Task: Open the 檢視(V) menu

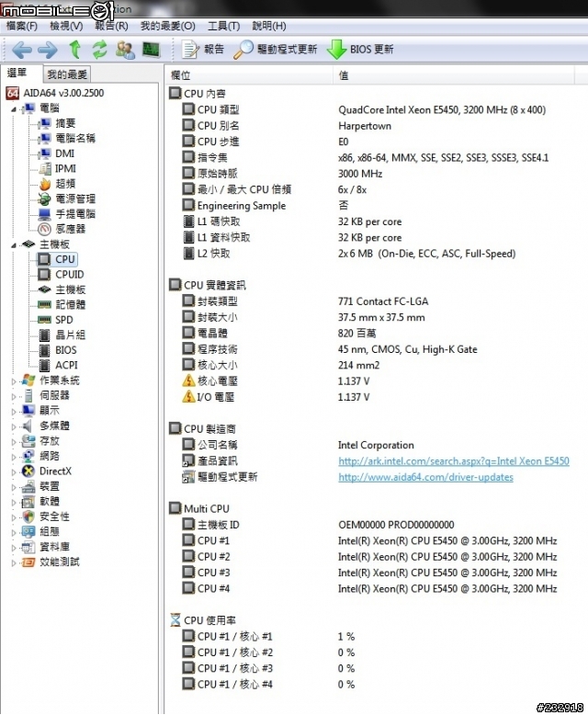Action: 66,26
